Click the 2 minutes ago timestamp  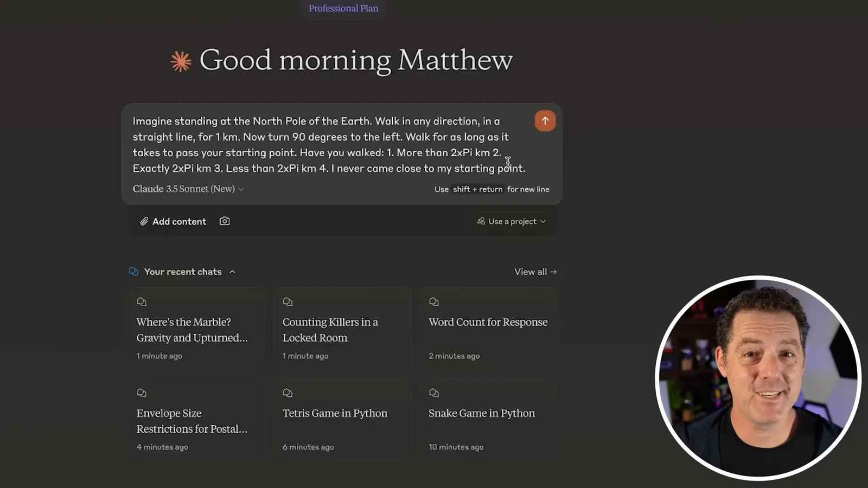(454, 356)
